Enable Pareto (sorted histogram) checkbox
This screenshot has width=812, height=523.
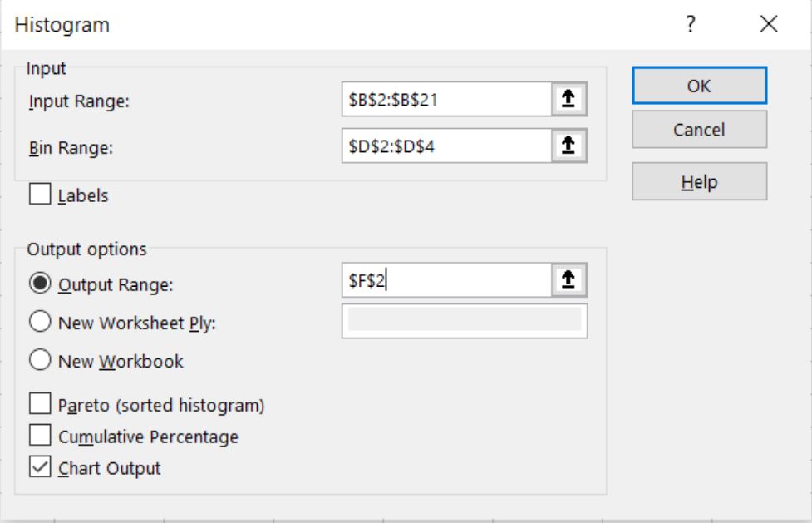click(40, 404)
